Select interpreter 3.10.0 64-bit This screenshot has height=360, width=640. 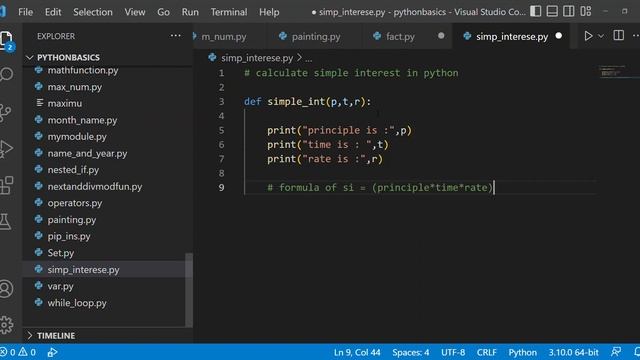pos(573,352)
